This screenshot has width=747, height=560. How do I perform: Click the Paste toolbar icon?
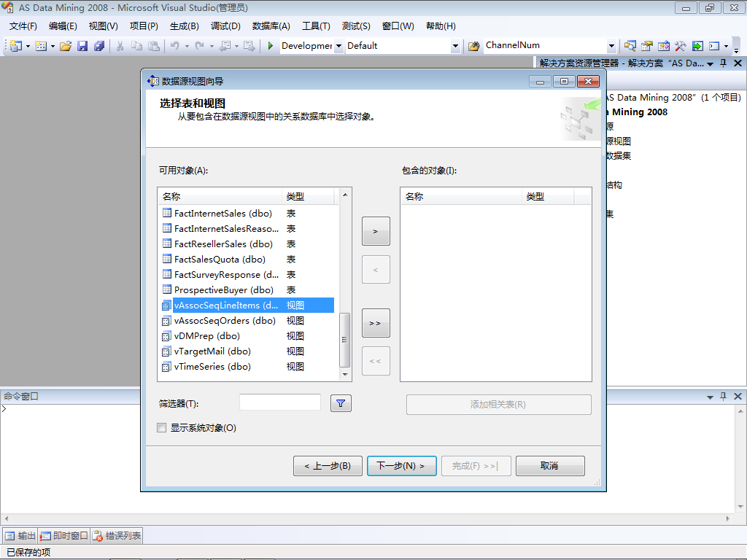[x=153, y=46]
